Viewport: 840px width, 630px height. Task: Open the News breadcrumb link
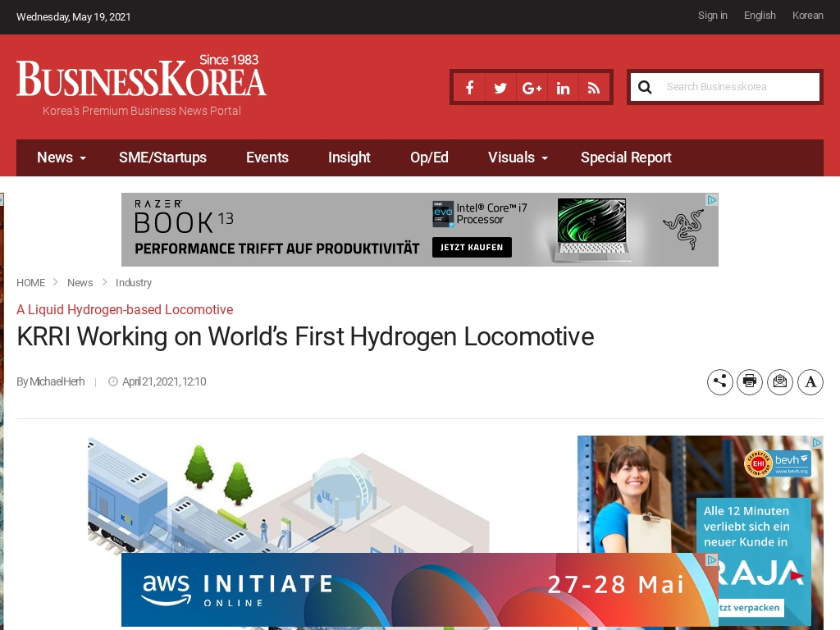click(x=80, y=282)
